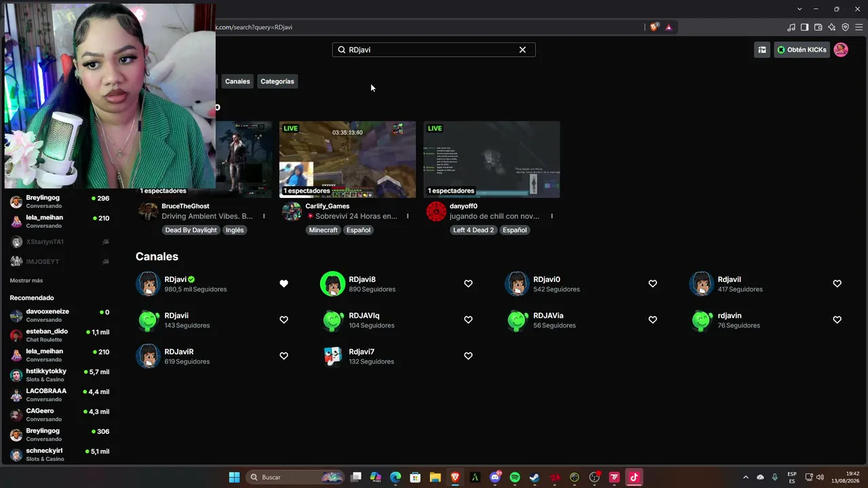Open davooxeneize channel in the sidebar
868x488 pixels.
pos(60,315)
